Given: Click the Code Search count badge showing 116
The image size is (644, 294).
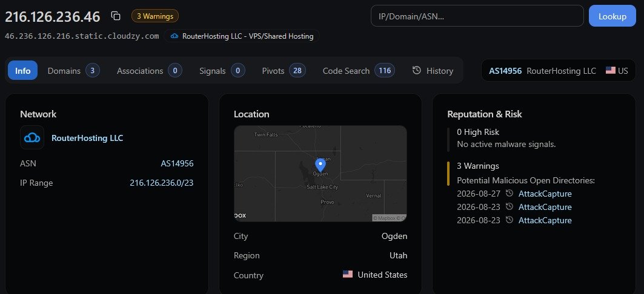Looking at the screenshot, I should tap(385, 71).
